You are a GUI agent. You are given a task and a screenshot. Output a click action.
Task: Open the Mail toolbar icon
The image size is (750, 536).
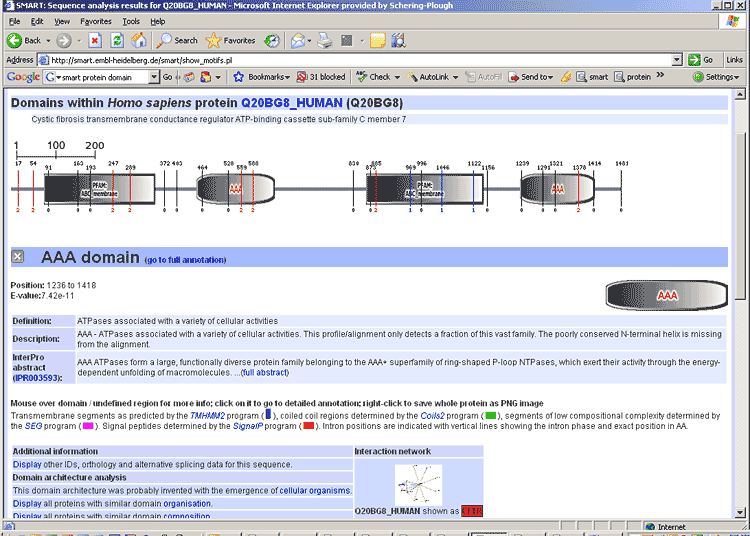pyautogui.click(x=298, y=41)
